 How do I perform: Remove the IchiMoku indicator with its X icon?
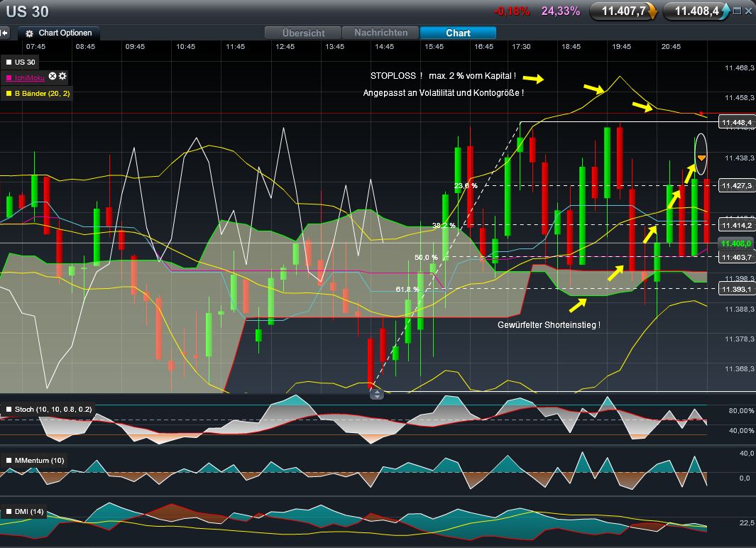52,77
